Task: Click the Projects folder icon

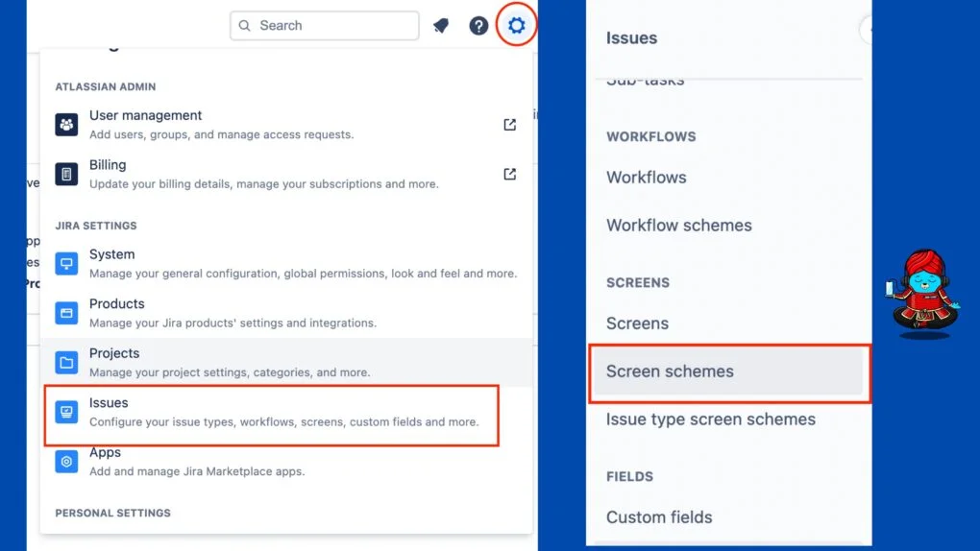Action: pyautogui.click(x=66, y=362)
